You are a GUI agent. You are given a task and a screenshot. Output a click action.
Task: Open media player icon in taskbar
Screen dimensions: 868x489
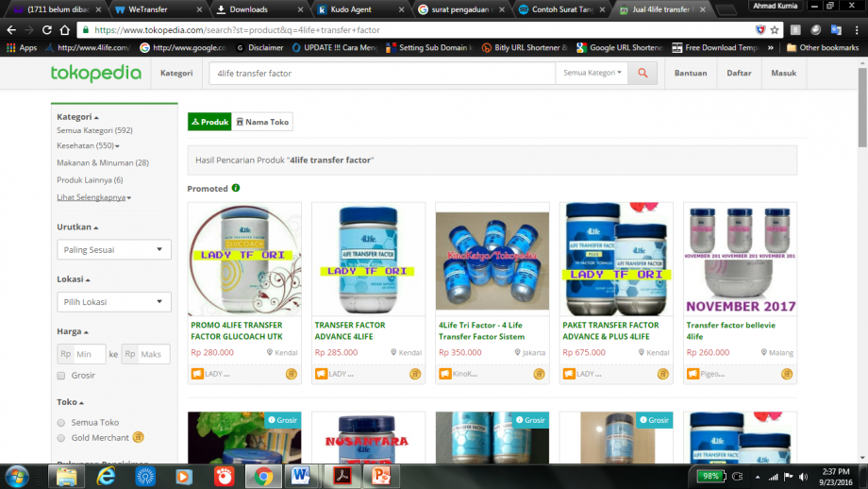click(x=184, y=477)
